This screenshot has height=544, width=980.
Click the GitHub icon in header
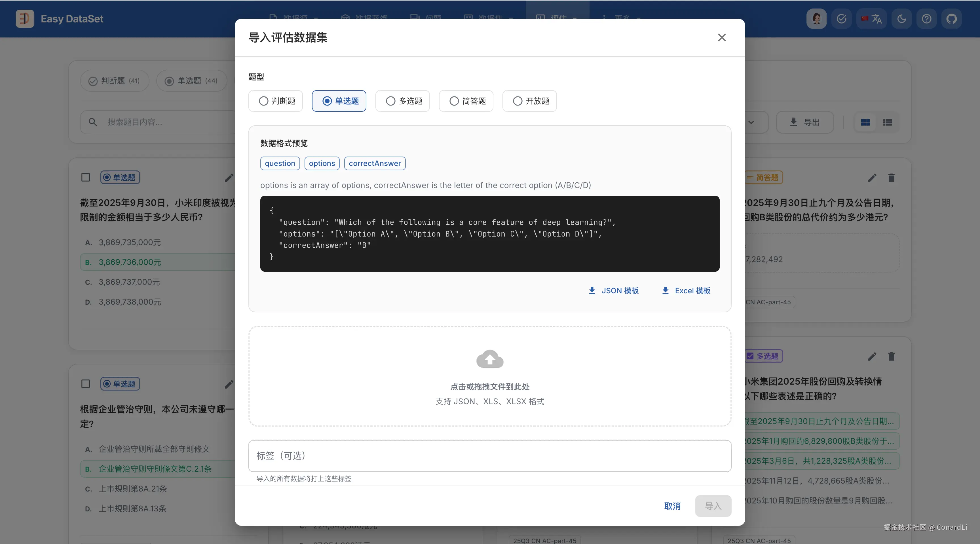(951, 19)
